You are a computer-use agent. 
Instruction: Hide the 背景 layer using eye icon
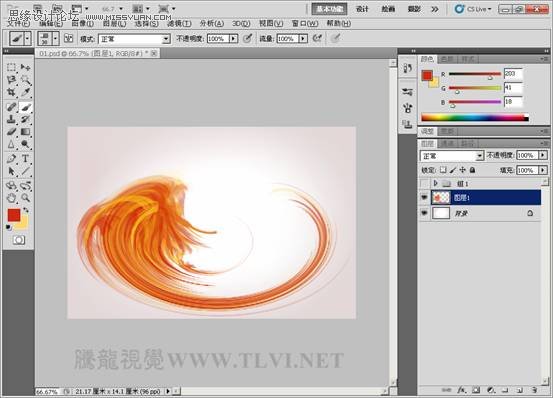(x=424, y=213)
